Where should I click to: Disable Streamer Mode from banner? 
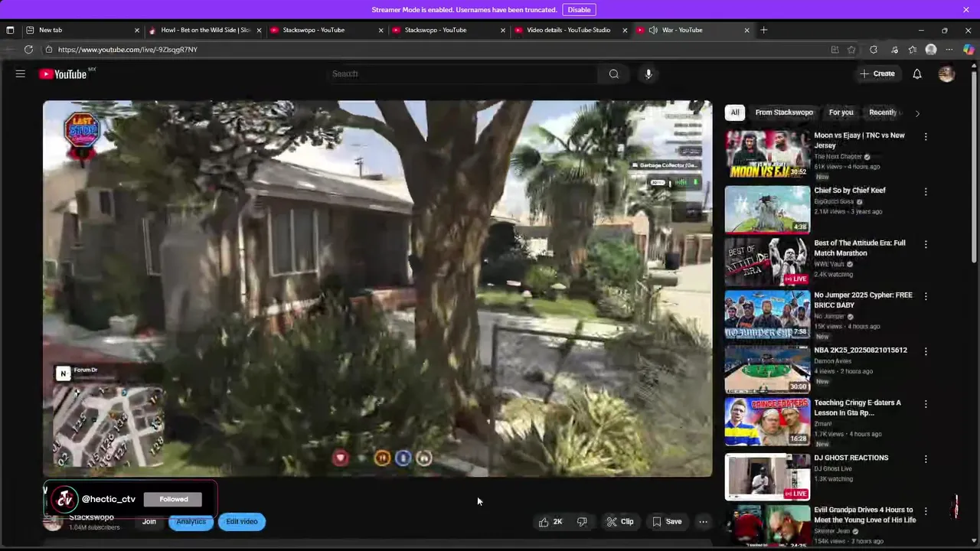pyautogui.click(x=579, y=9)
